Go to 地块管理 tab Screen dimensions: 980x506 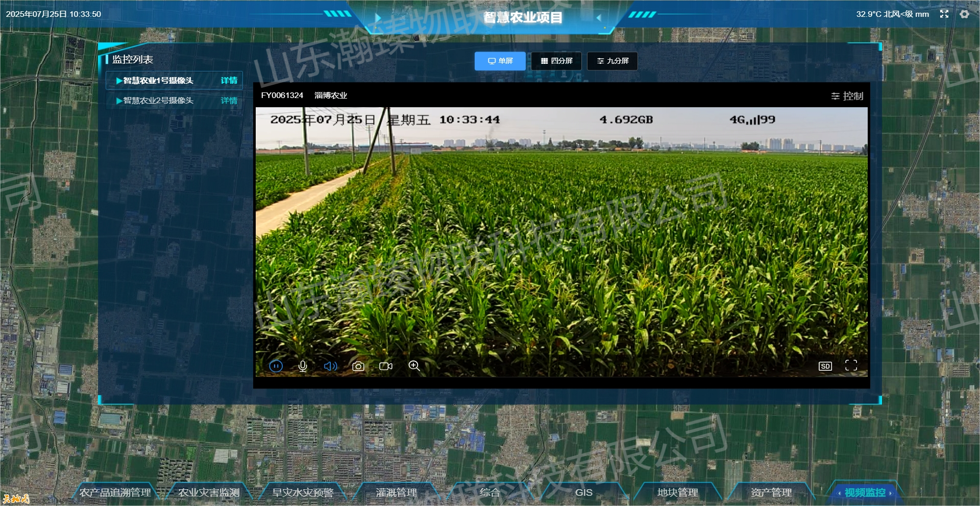(x=677, y=492)
